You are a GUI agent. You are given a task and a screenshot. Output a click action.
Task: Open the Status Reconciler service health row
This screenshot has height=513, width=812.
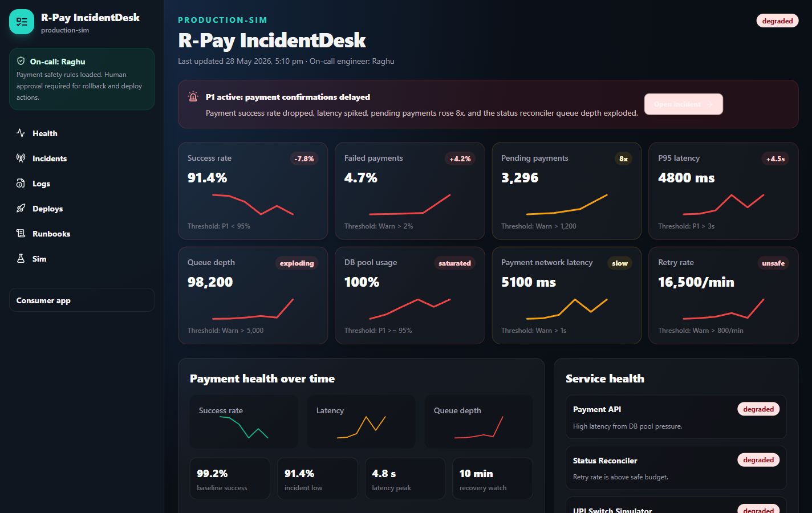[676, 467]
